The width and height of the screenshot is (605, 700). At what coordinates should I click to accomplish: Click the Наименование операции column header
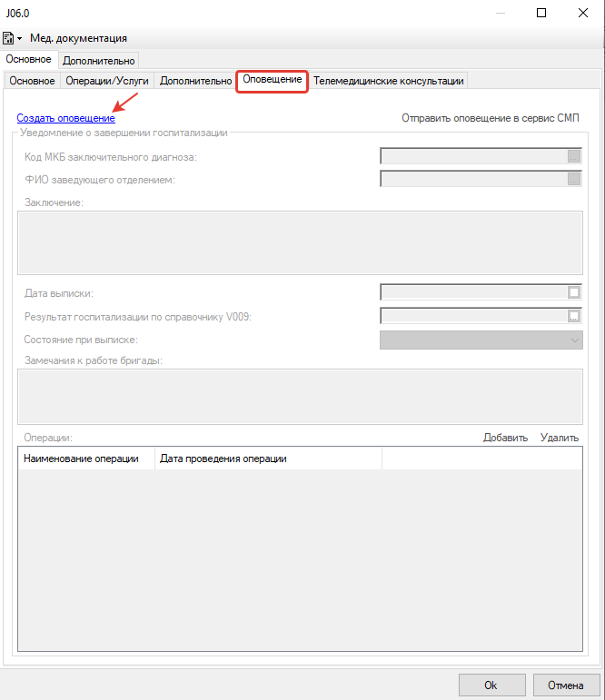tap(82, 458)
